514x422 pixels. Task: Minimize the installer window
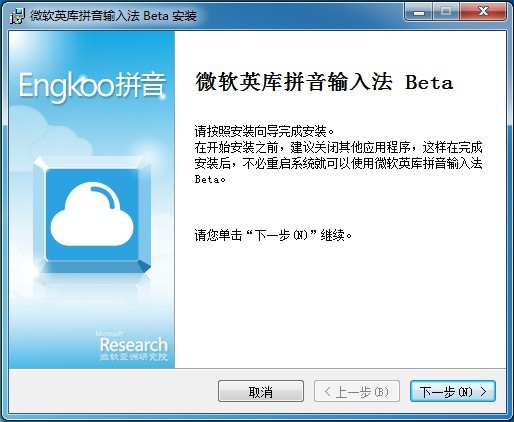419,12
